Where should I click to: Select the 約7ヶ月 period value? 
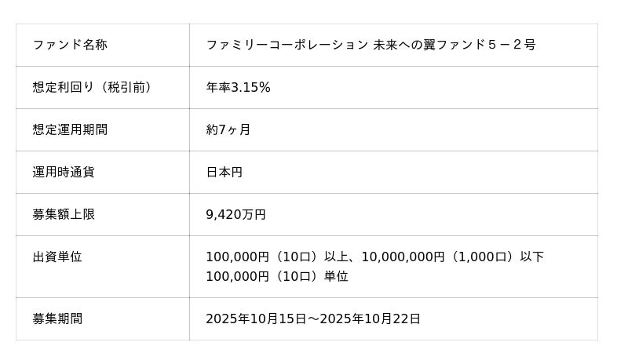pyautogui.click(x=228, y=129)
